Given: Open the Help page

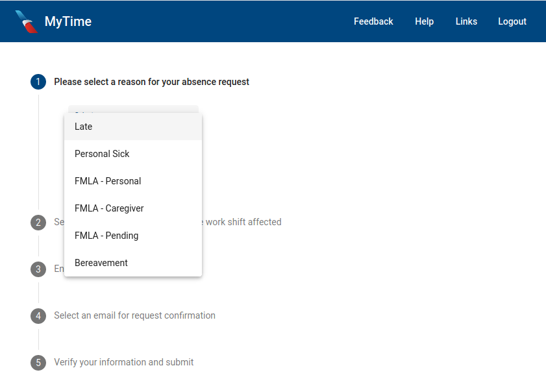Looking at the screenshot, I should click(424, 21).
